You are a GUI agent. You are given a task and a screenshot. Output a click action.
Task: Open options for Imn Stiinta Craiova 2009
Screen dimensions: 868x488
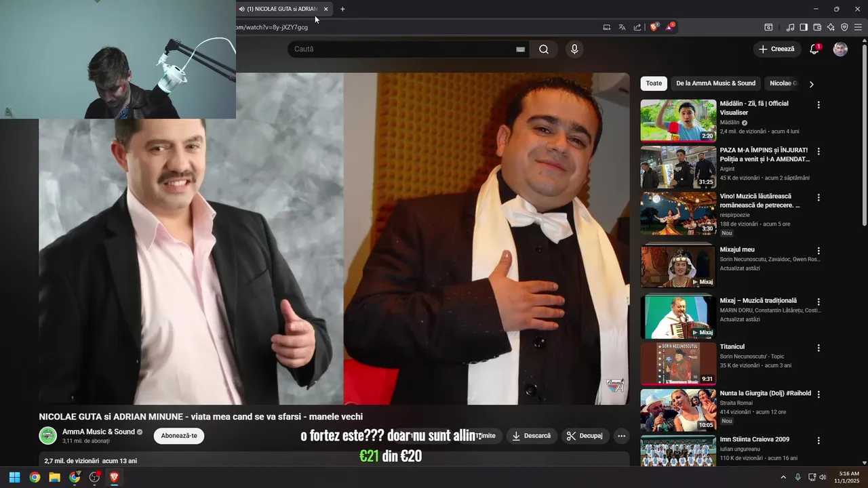click(x=818, y=441)
